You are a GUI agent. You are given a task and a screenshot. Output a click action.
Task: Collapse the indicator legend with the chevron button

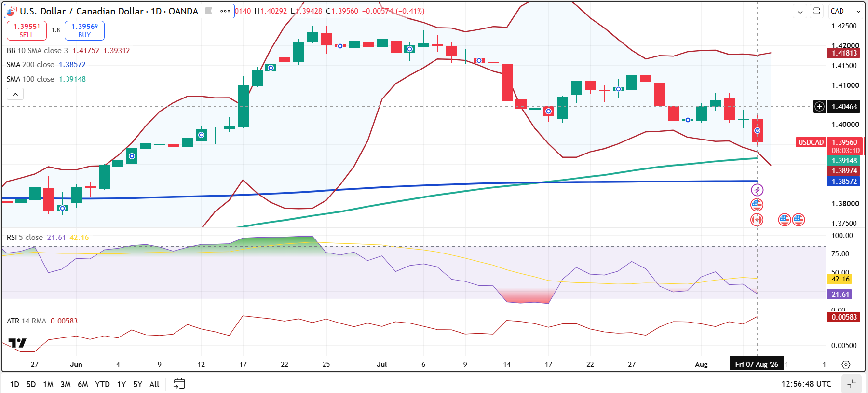[x=15, y=94]
